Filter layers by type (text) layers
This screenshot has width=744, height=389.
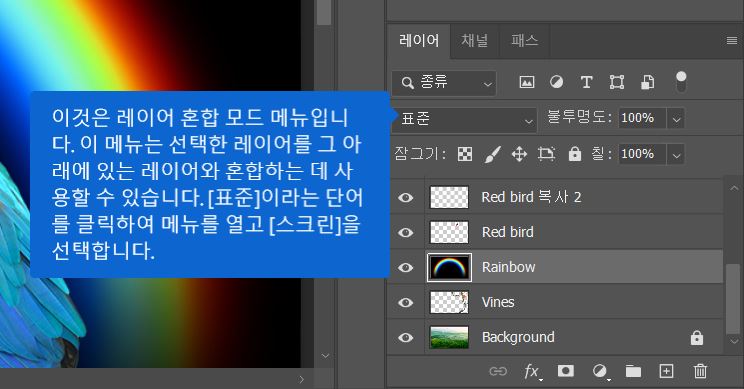tap(586, 82)
